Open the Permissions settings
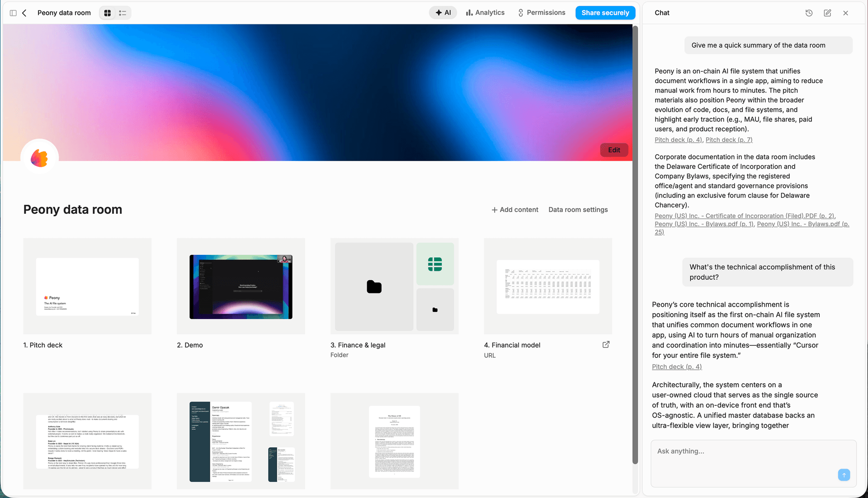 coord(541,12)
